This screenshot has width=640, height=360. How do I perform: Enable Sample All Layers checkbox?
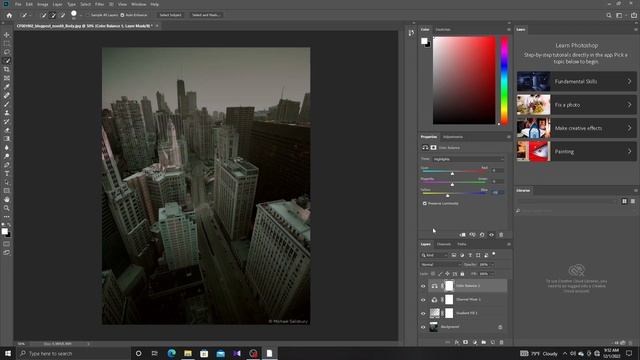88,15
